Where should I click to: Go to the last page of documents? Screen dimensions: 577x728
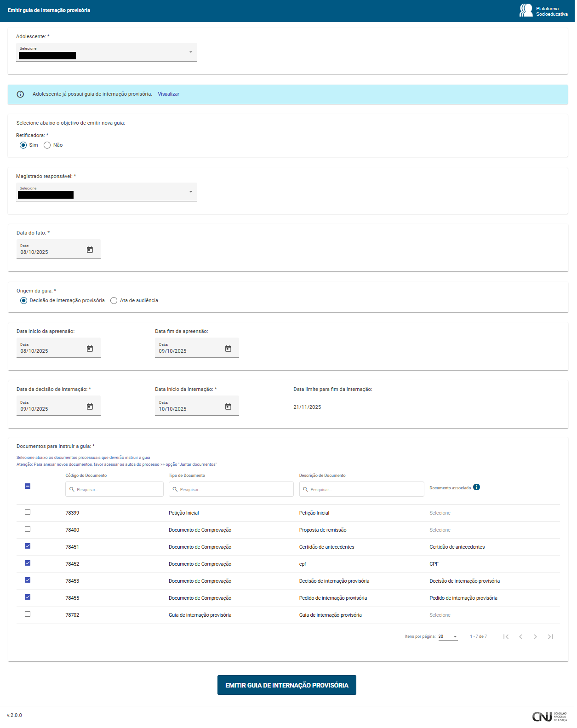pos(550,636)
